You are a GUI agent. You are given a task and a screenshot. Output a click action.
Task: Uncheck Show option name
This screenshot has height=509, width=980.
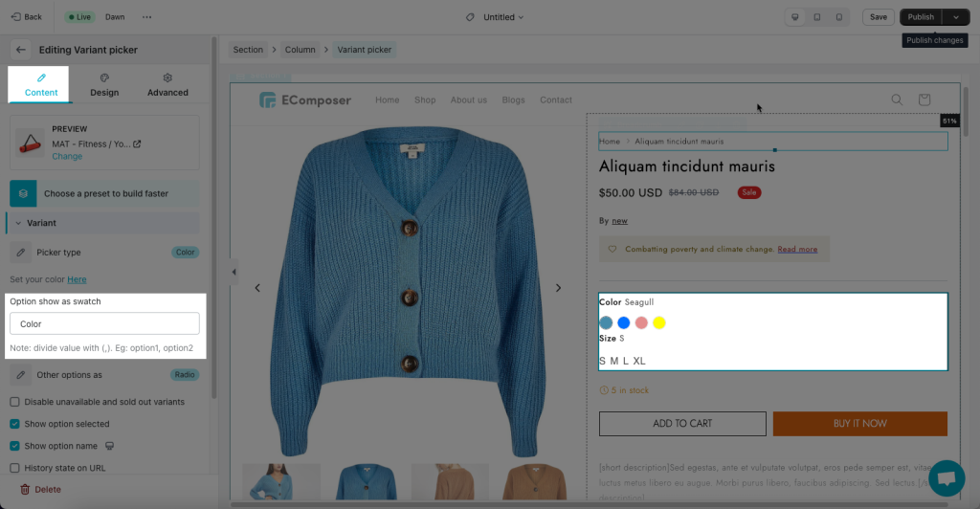click(14, 446)
